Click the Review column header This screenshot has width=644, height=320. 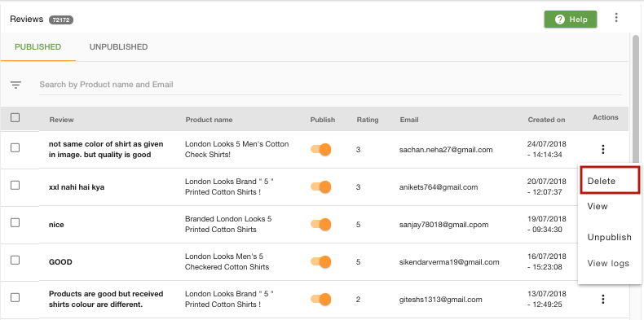62,120
